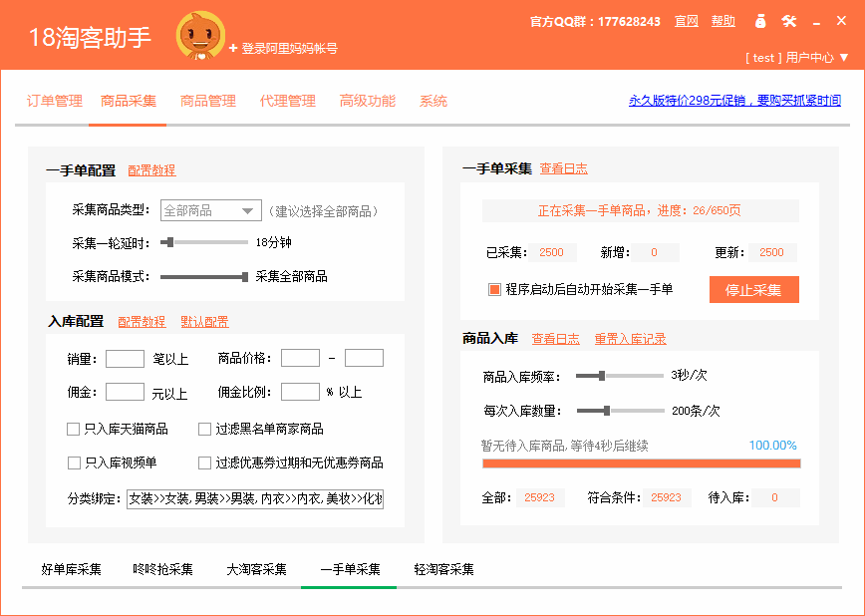This screenshot has width=865, height=616.
Task: Switch to 系统 tab
Action: point(433,101)
